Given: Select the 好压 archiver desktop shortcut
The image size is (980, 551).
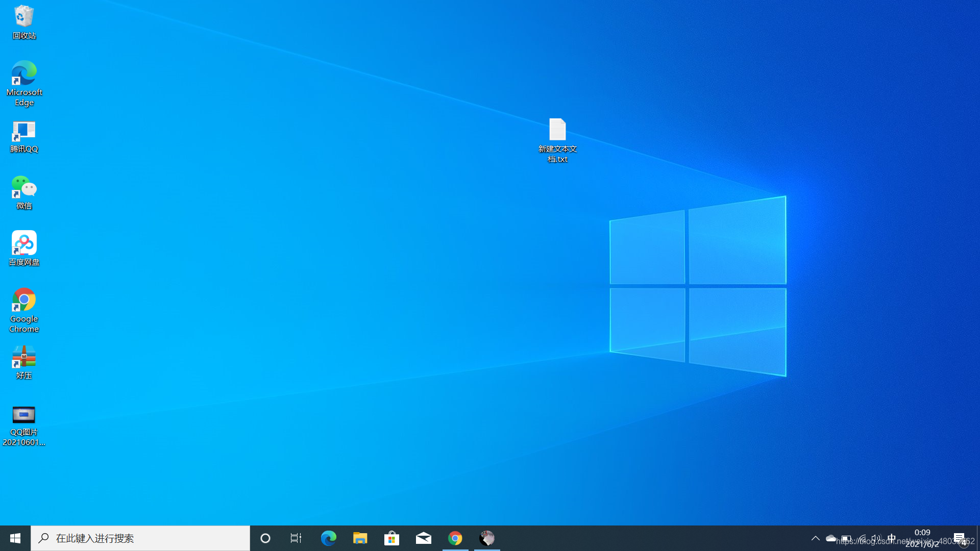Looking at the screenshot, I should coord(24,363).
